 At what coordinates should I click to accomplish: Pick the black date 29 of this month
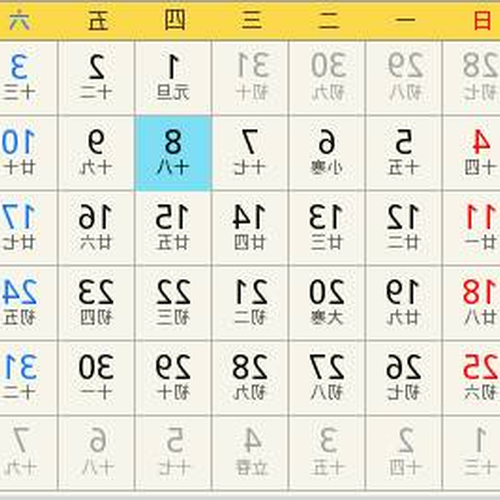coord(173,378)
